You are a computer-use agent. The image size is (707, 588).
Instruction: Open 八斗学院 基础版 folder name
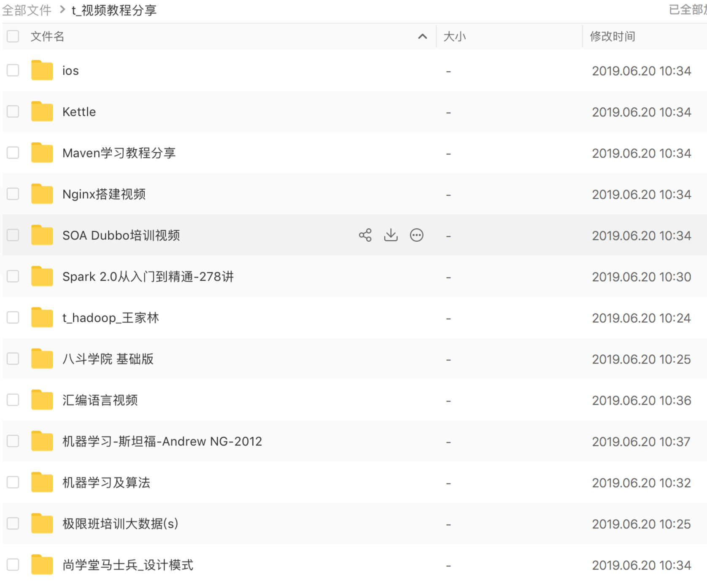click(x=108, y=359)
